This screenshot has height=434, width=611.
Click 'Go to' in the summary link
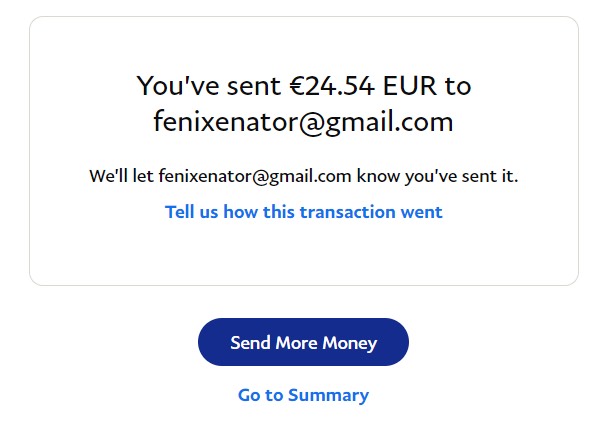coord(260,395)
